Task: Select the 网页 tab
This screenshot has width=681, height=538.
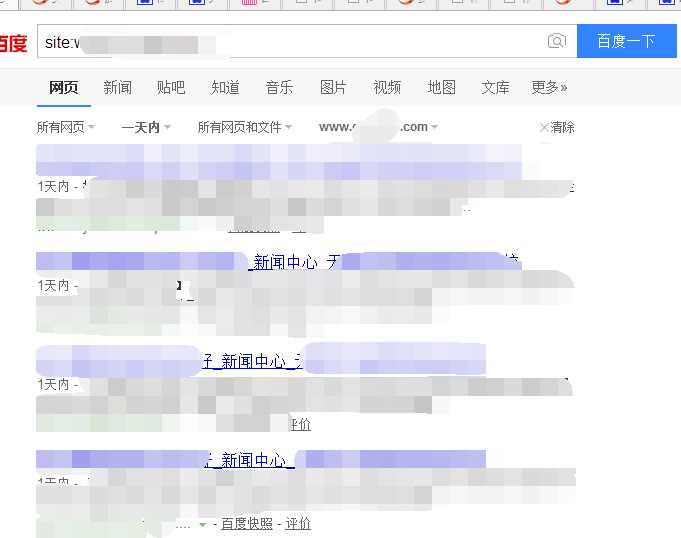Action: click(x=63, y=88)
